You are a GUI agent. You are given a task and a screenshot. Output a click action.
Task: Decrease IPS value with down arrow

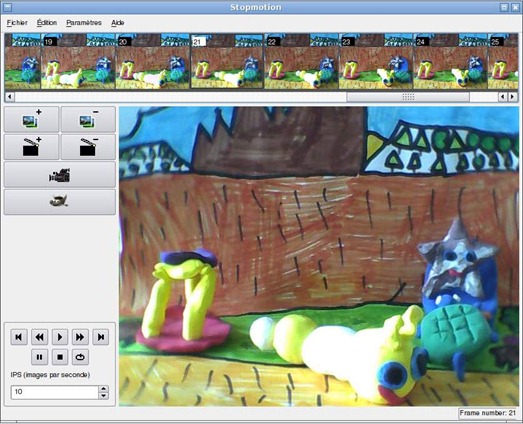pyautogui.click(x=104, y=396)
